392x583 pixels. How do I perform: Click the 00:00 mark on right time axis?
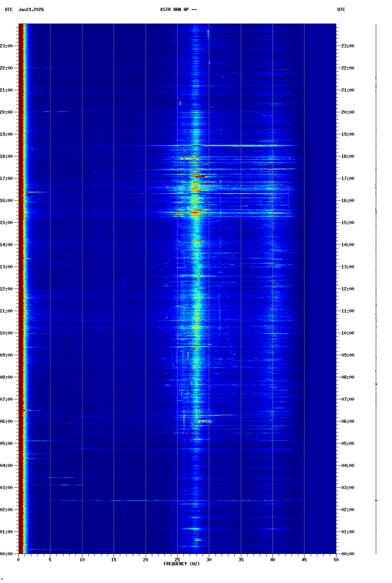point(348,554)
